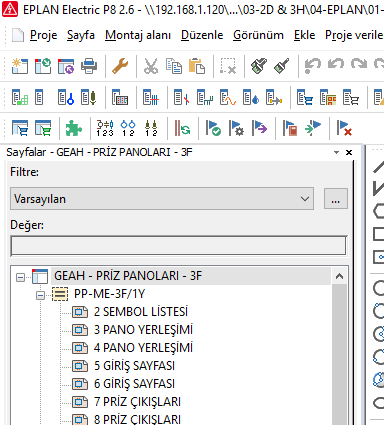
Task: Click the scissors cut icon
Action: click(x=151, y=66)
